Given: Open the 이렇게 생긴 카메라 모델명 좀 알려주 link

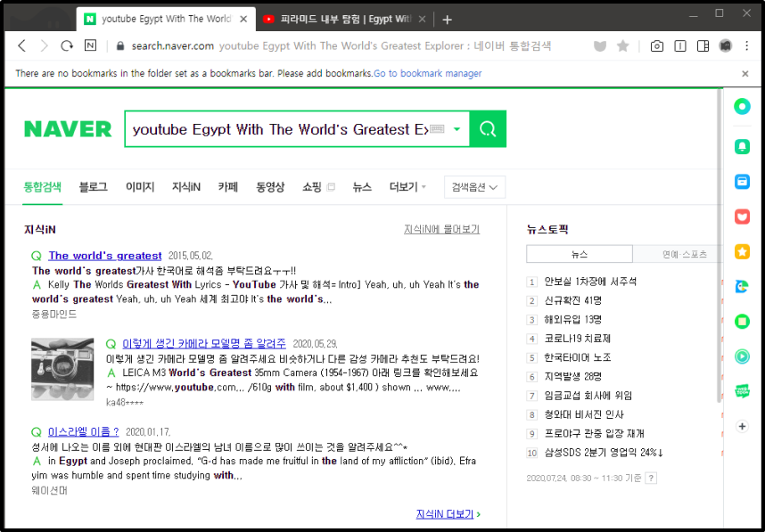Looking at the screenshot, I should tap(204, 343).
